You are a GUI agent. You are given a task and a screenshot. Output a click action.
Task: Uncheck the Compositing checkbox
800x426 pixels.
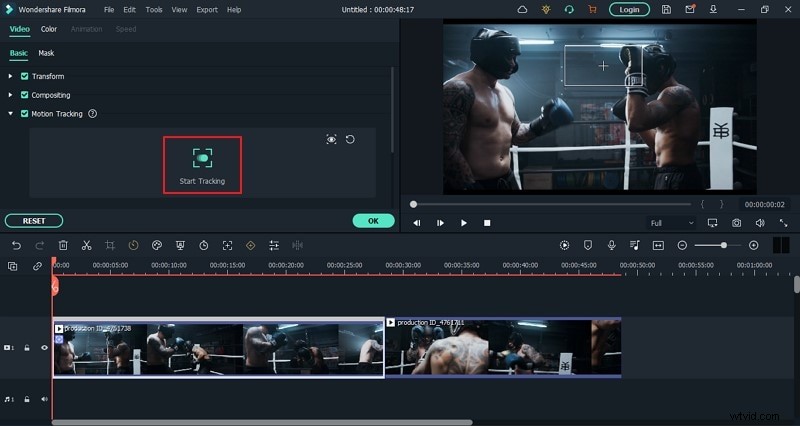[x=24, y=95]
